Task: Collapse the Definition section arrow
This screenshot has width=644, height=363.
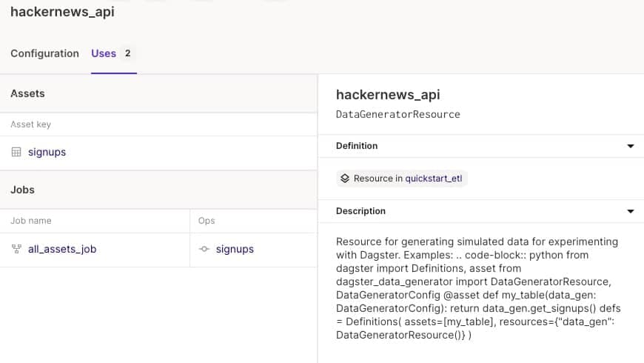Action: click(x=631, y=146)
